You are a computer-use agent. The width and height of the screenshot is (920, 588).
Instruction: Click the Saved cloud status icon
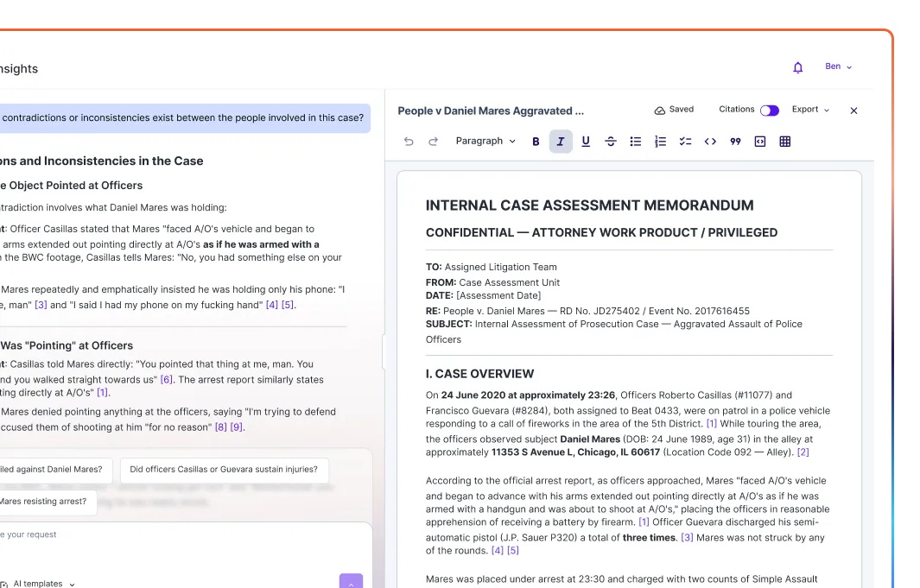pyautogui.click(x=659, y=111)
